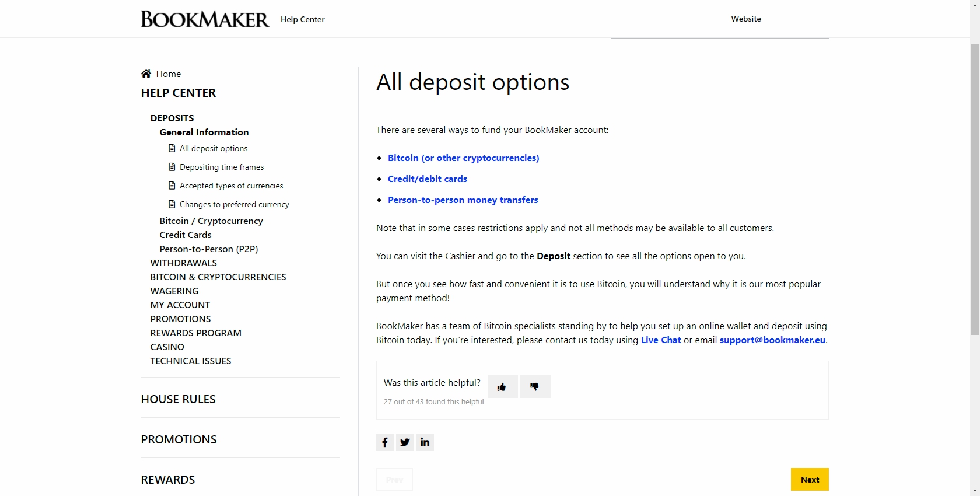Collapse the General Information subsection
The image size is (980, 496).
click(204, 132)
